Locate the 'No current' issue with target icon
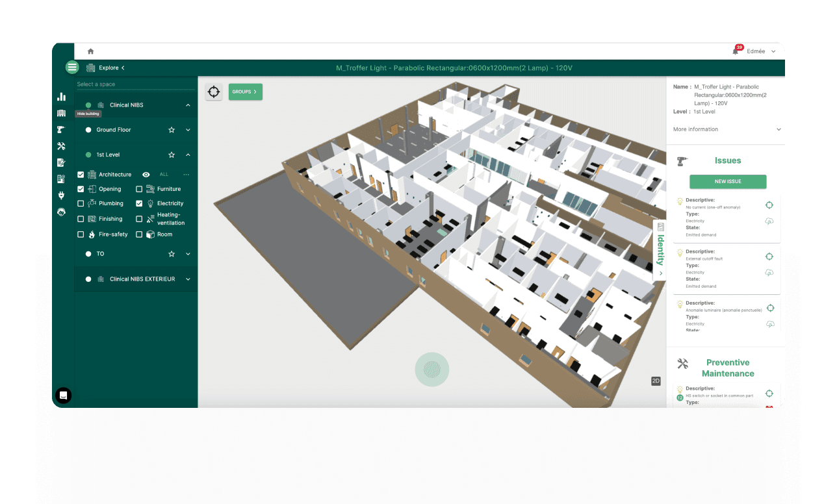 [769, 205]
